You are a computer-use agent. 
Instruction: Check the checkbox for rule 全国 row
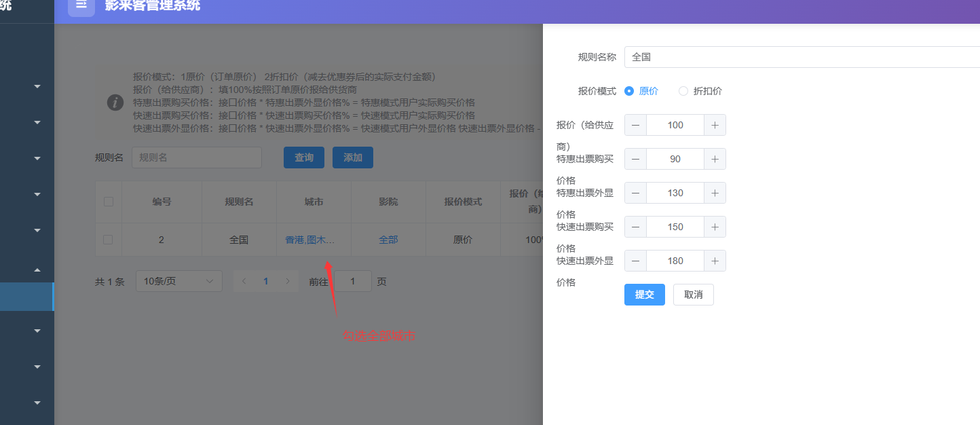[108, 239]
